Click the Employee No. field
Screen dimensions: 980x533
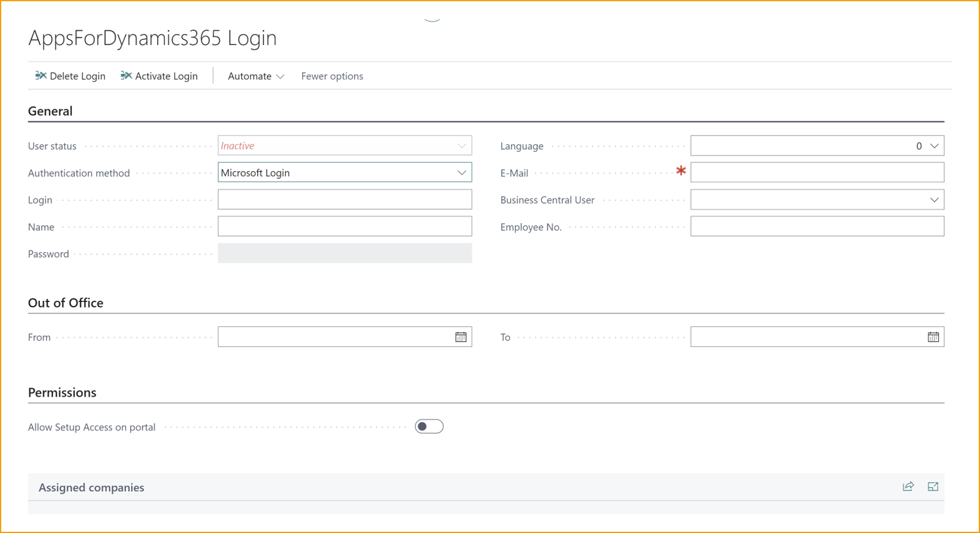pos(816,227)
